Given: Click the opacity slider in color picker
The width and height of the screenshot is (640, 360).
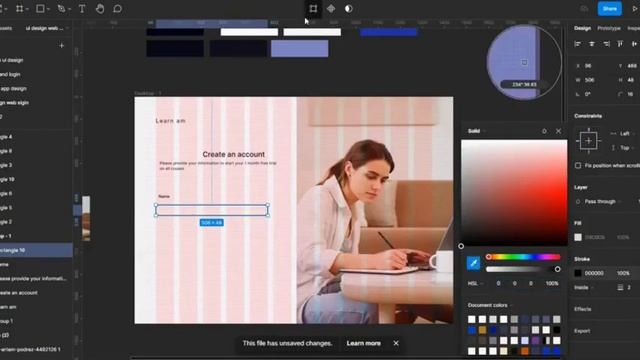Looking at the screenshot, I should click(523, 269).
